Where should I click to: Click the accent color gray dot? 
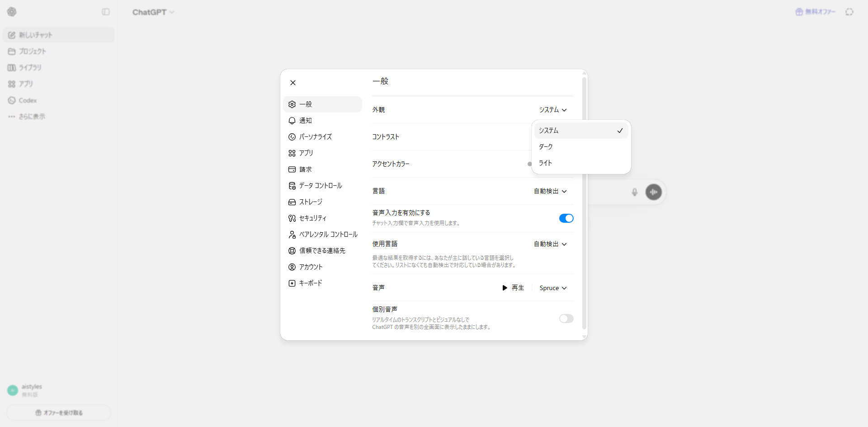(529, 164)
